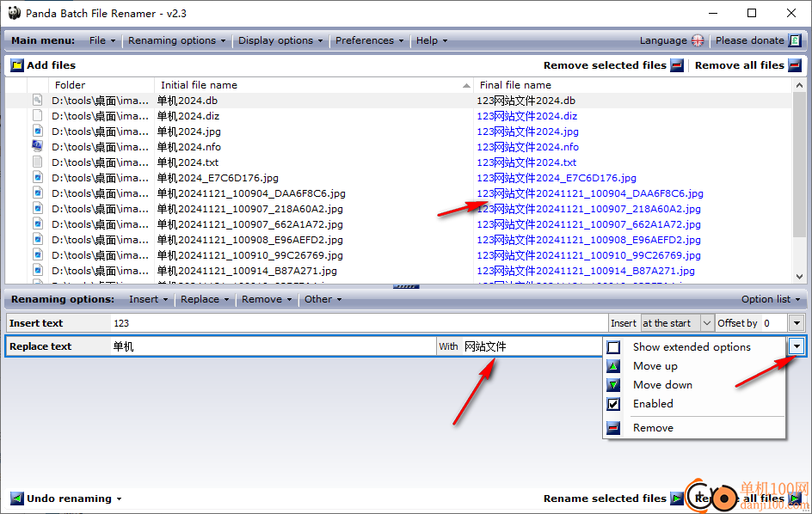Viewport: 812px width, 514px height.
Task: Open the Help dropdown menu
Action: [432, 40]
